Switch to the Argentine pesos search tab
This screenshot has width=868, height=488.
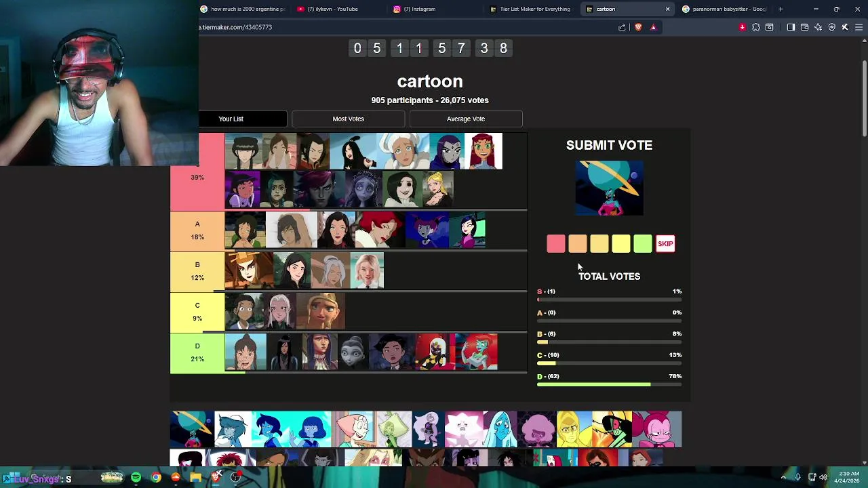[x=243, y=9]
